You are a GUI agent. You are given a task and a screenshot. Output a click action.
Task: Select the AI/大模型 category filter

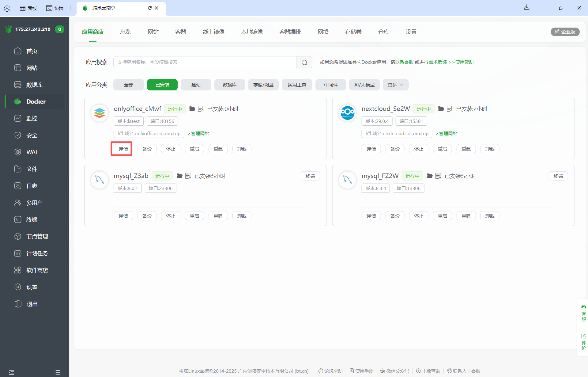(364, 85)
